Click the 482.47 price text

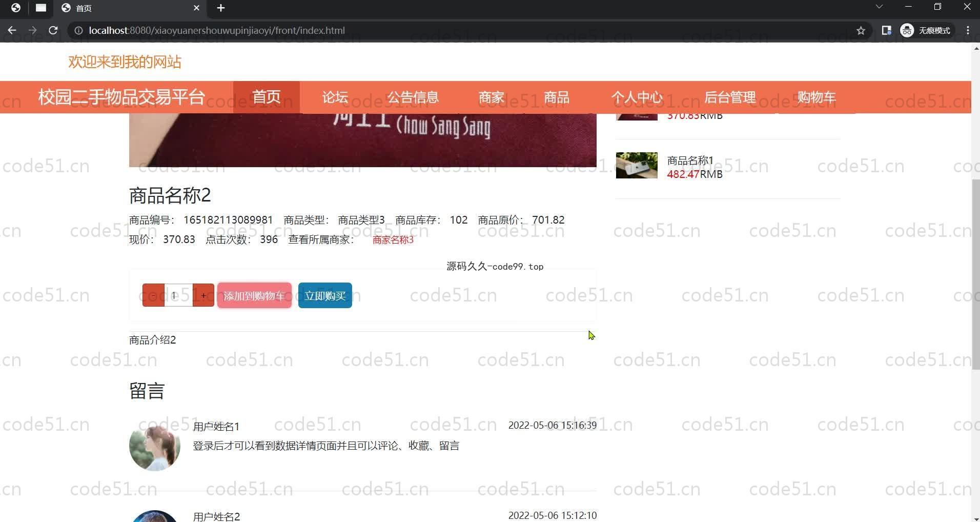pyautogui.click(x=683, y=174)
